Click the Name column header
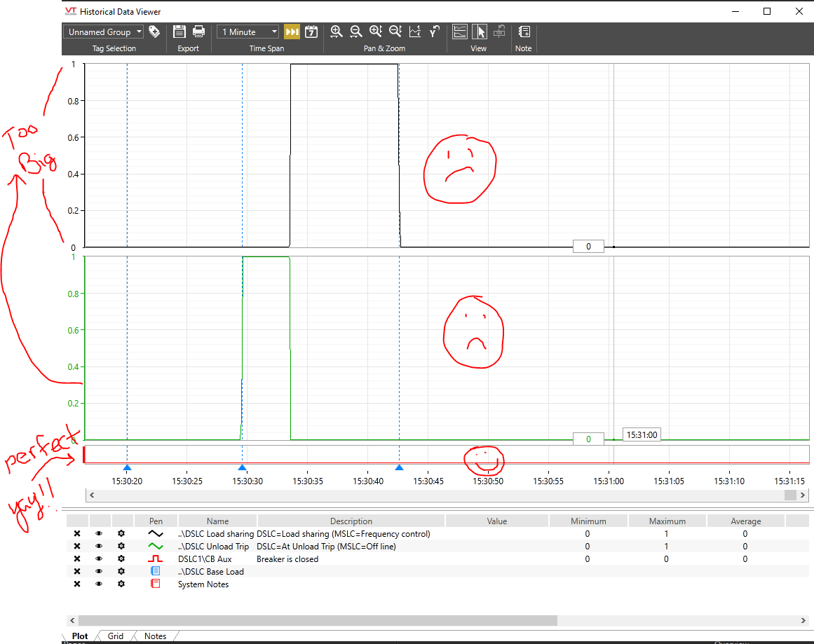814x644 pixels. pyautogui.click(x=217, y=521)
